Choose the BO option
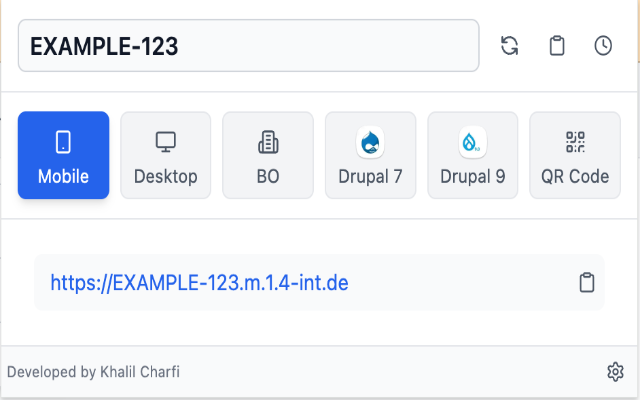 (x=268, y=155)
